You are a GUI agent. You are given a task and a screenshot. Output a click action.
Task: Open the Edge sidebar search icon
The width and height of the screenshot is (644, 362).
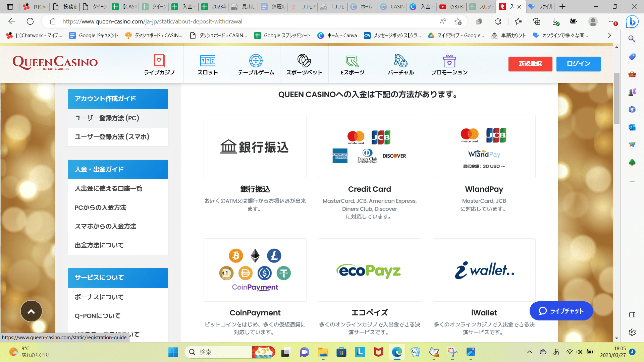(x=632, y=39)
